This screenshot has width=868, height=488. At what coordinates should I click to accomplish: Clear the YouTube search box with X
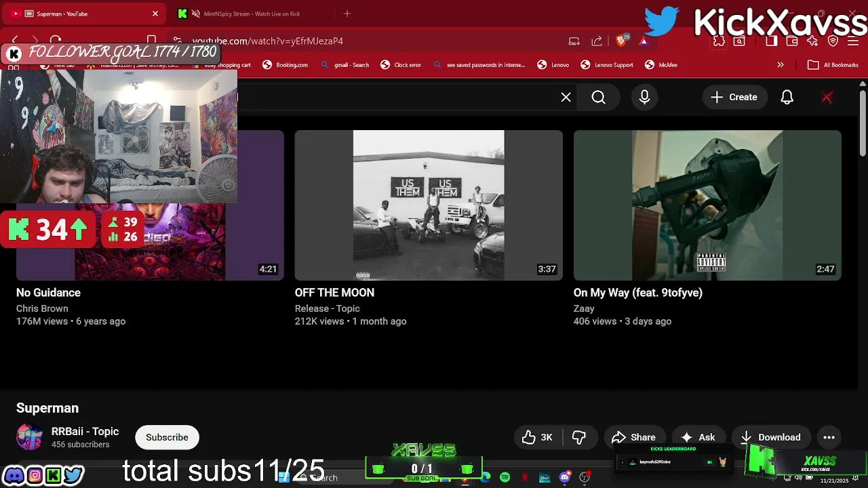pyautogui.click(x=566, y=98)
